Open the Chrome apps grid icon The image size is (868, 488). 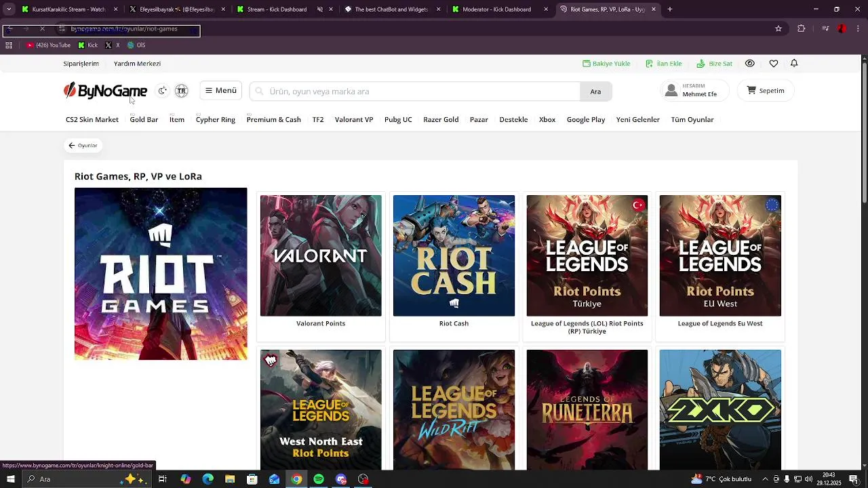[9, 45]
